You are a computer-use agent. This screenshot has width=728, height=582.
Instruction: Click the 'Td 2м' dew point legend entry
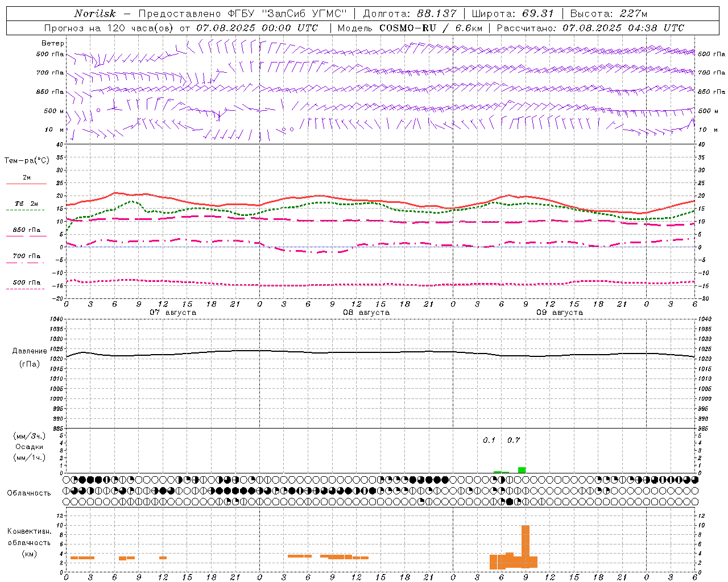[x=27, y=203]
